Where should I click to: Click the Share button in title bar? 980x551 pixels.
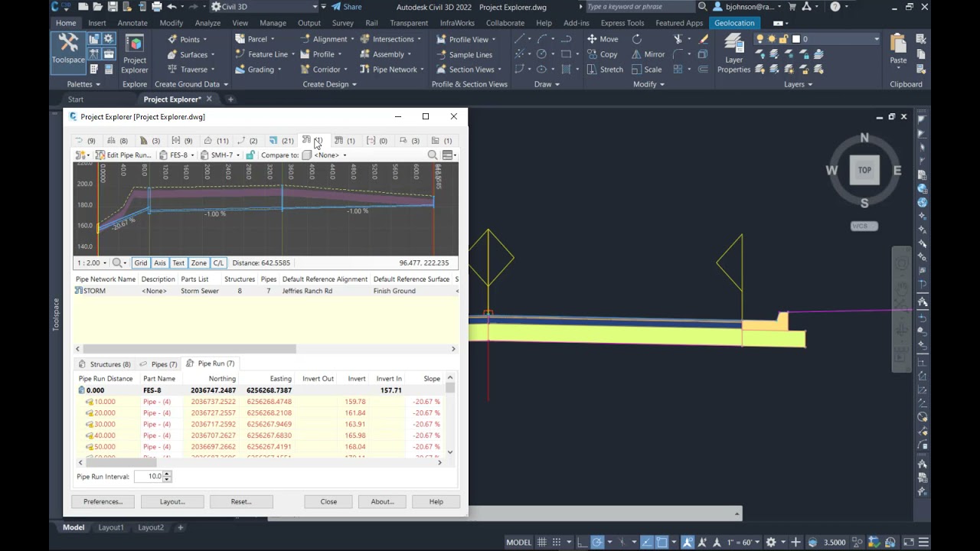347,7
